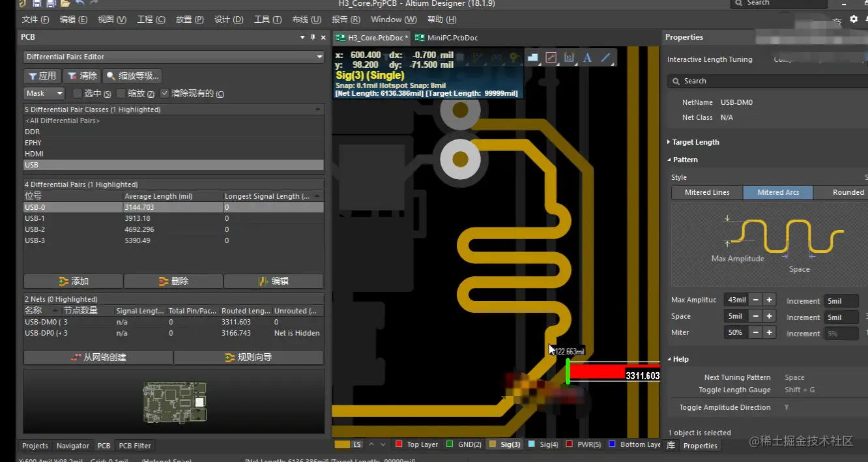Select the Top Layer red swatch tab
Viewport: 868px width, 462px height.
tap(416, 444)
